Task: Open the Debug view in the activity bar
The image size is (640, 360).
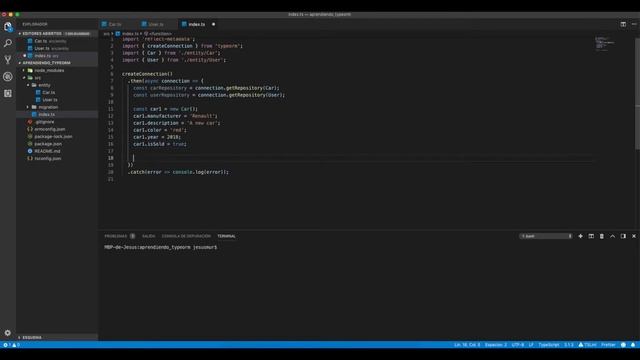Action: (8, 77)
